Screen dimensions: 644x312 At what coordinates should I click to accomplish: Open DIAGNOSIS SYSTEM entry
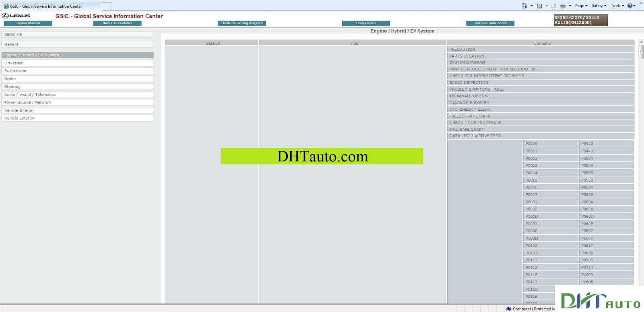[541, 103]
